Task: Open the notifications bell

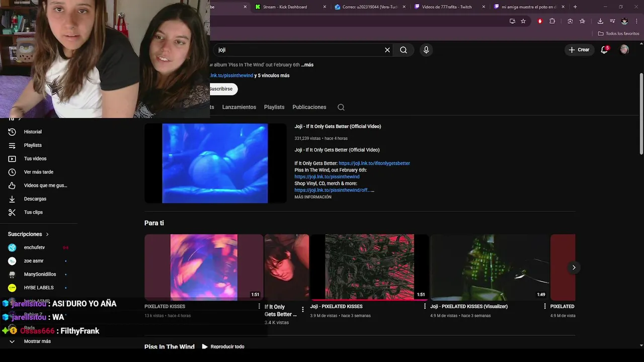Action: 605,49
